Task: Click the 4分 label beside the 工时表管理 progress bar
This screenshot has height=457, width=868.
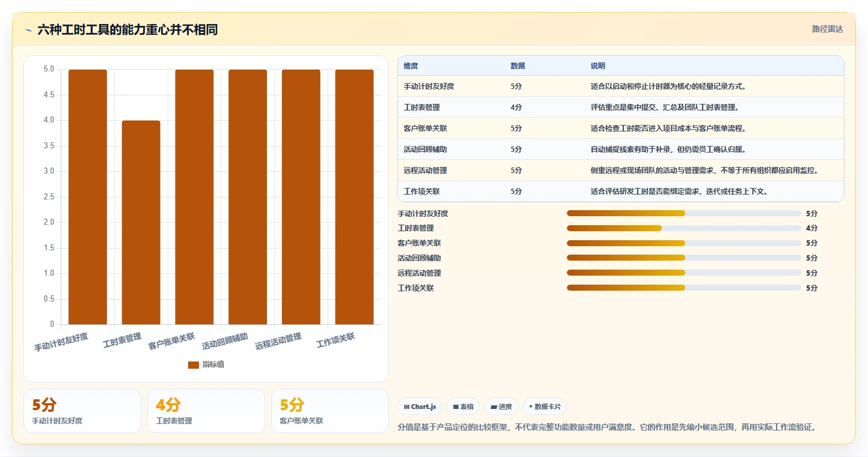Action: tap(812, 228)
